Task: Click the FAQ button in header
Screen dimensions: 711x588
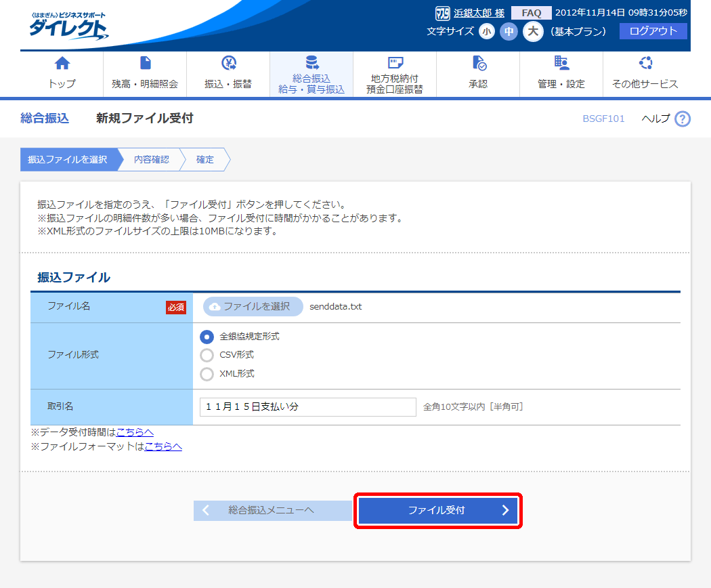Action: 531,13
